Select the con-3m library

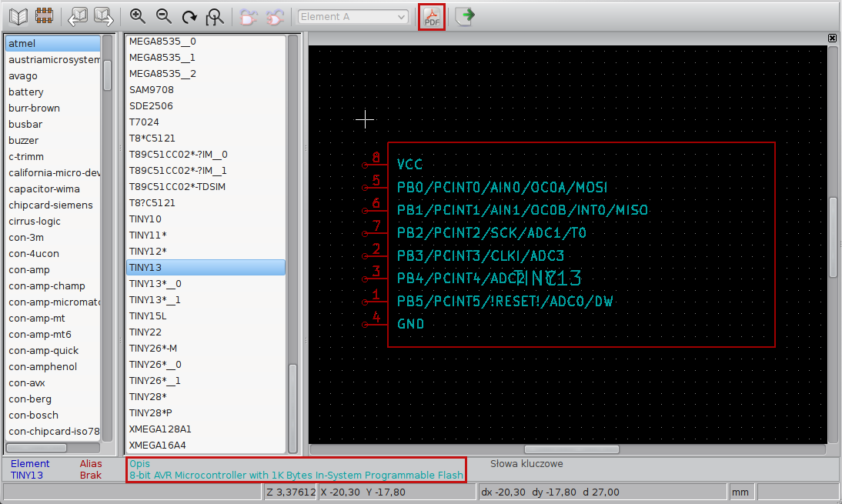pyautogui.click(x=52, y=237)
